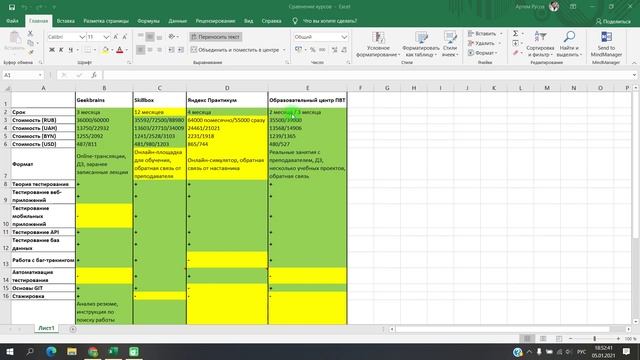The width and height of the screenshot is (640, 360).
Task: Adjust the zoom slider handle
Action: click(x=594, y=339)
